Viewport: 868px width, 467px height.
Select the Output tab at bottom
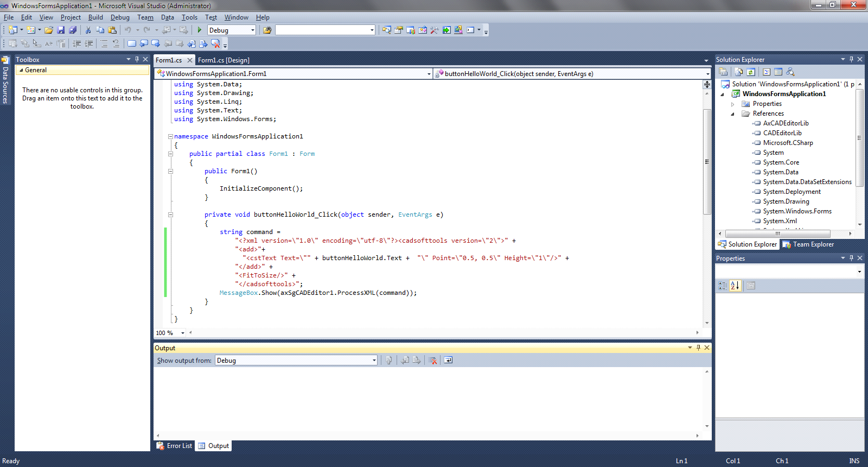pyautogui.click(x=214, y=446)
